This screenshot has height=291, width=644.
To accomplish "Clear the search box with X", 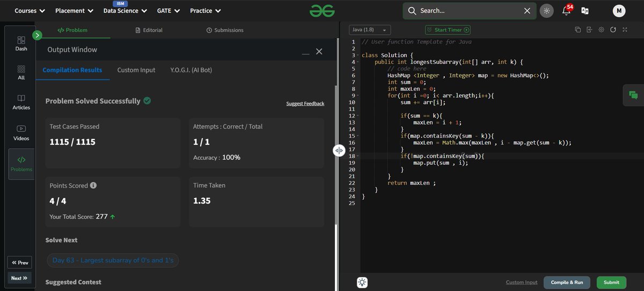I will click(x=527, y=11).
